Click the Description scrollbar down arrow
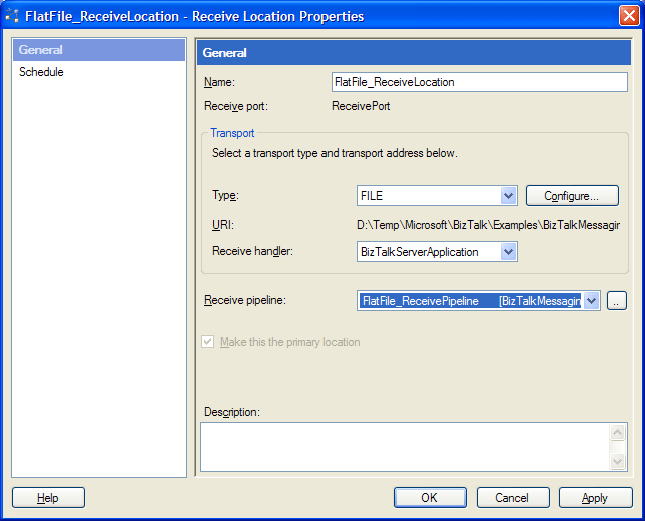Viewport: 645px width, 521px height. 617,461
